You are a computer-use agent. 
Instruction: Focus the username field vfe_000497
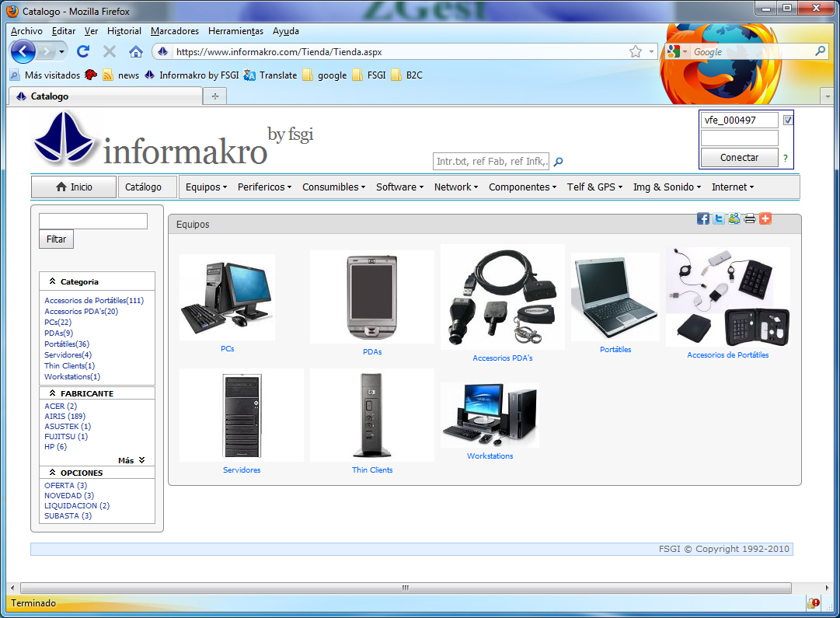click(x=739, y=120)
